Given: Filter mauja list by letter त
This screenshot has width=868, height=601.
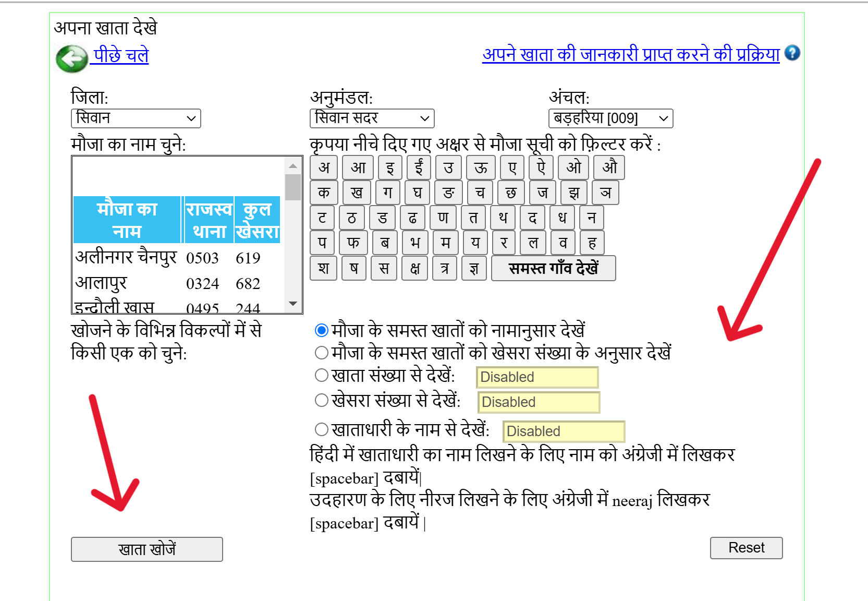Looking at the screenshot, I should pos(473,218).
